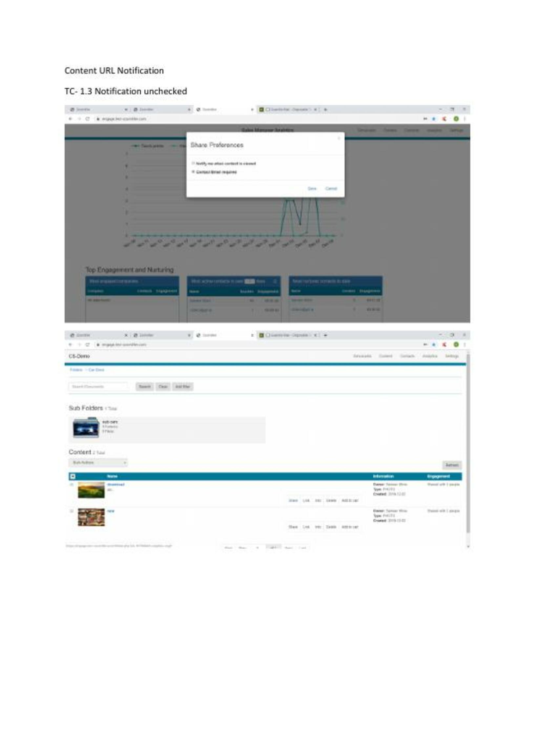This screenshot has height=756, width=534.
Task: Click the green profile avatar in upper browser
Action: tap(456, 119)
